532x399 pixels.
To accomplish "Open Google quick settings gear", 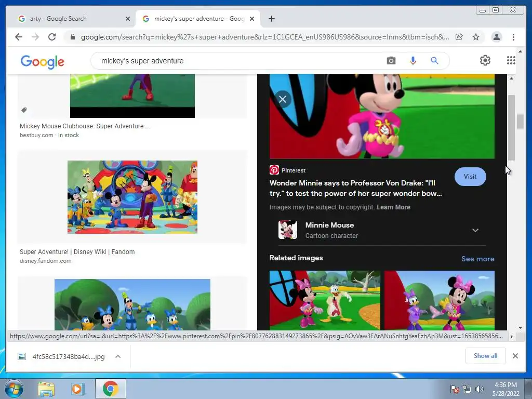I will [485, 60].
